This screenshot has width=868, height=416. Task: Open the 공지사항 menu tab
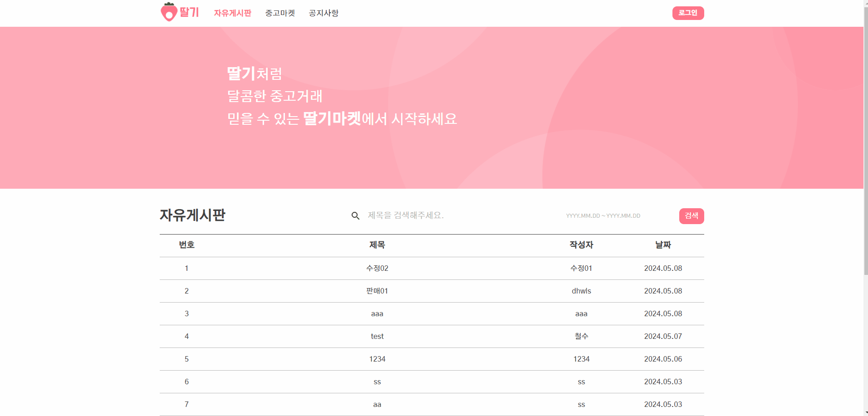(x=324, y=13)
